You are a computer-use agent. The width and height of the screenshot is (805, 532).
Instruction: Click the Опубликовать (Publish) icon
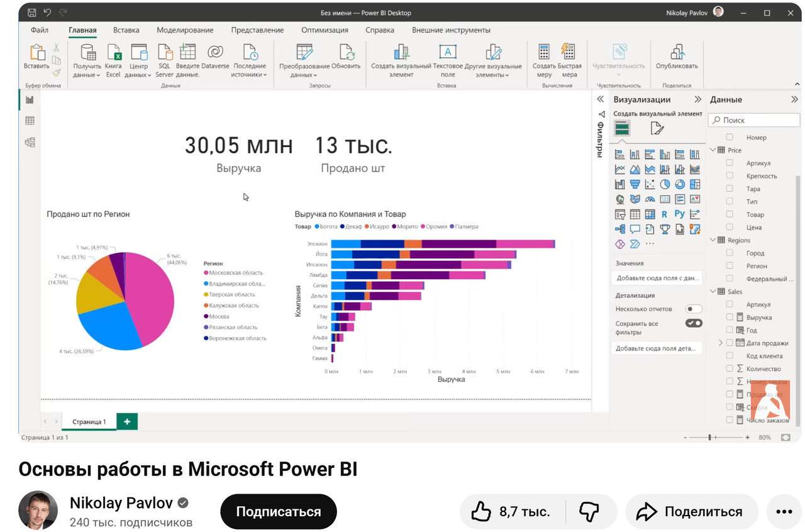coord(677,52)
